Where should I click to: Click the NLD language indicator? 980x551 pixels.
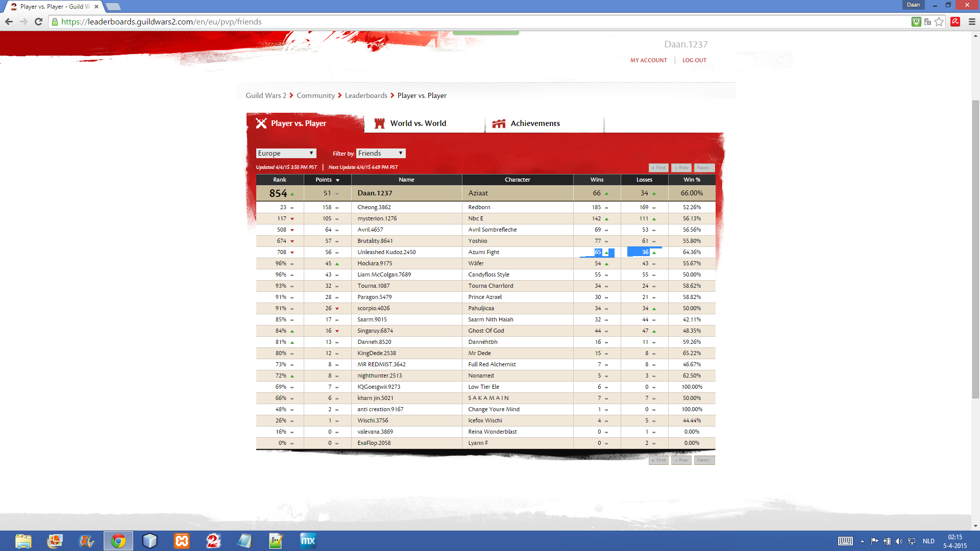(928, 541)
